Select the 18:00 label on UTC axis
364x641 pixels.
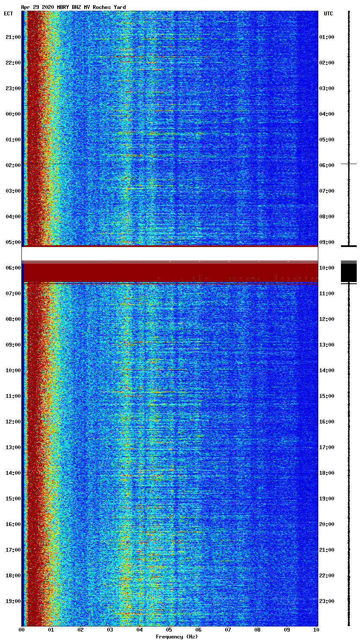coord(327,473)
